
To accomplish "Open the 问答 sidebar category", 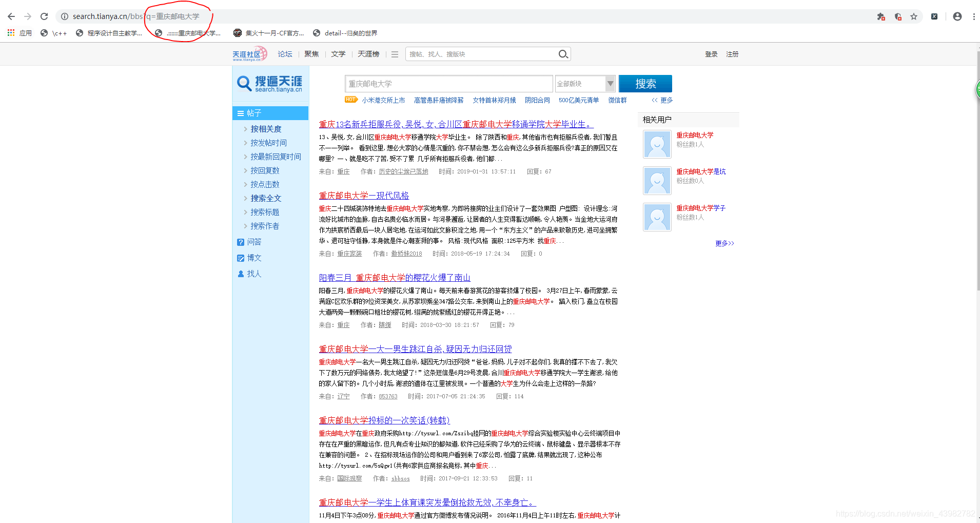I will tap(249, 242).
